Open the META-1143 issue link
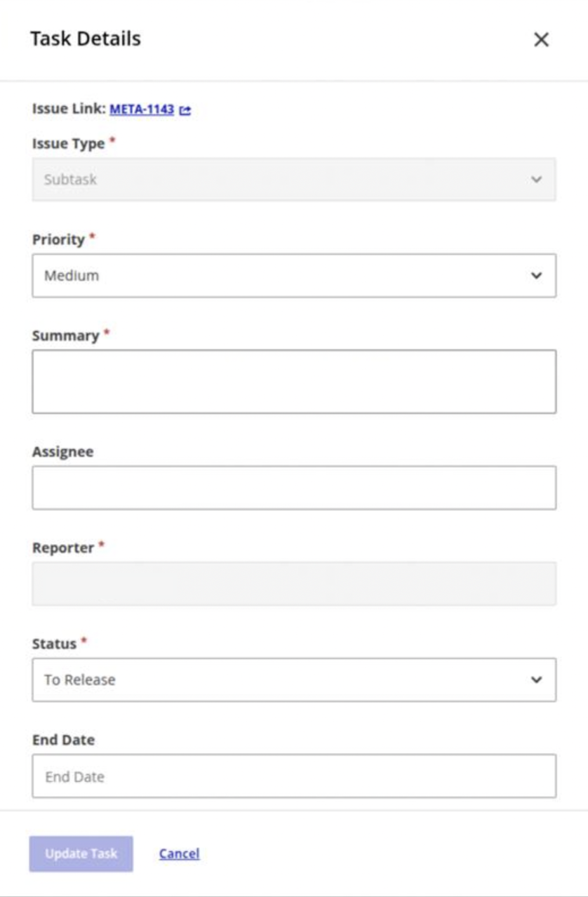The height and width of the screenshot is (897, 588). (142, 109)
